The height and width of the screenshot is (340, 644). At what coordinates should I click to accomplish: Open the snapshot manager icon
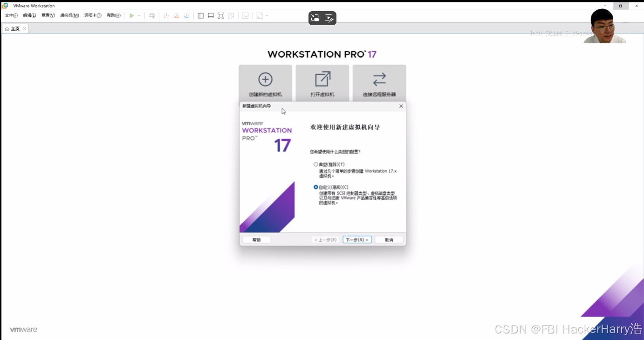186,15
